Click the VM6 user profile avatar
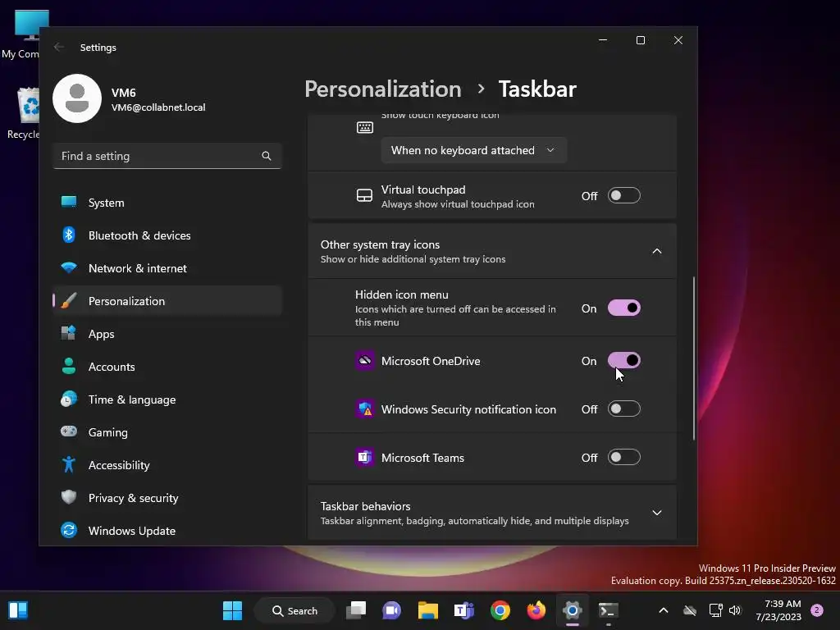The width and height of the screenshot is (840, 630). 77,98
